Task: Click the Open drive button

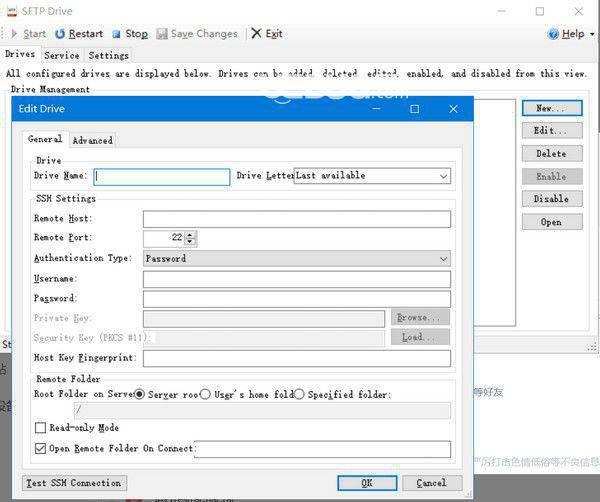Action: point(552,222)
